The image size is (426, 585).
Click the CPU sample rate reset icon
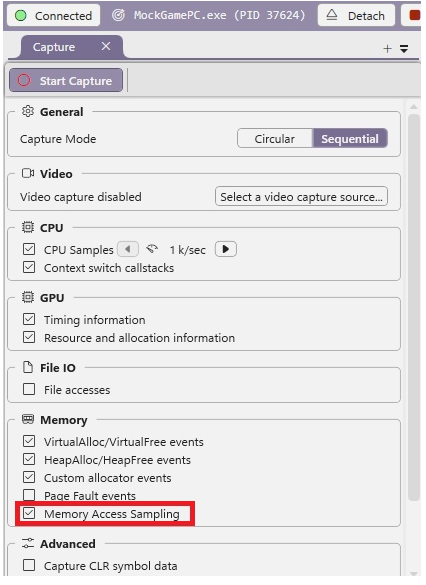pos(152,249)
